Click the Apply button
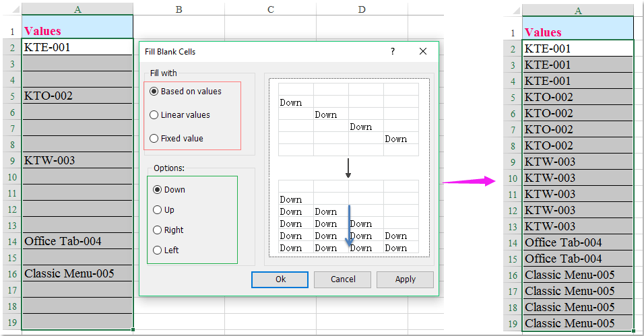The image size is (644, 336). [405, 279]
